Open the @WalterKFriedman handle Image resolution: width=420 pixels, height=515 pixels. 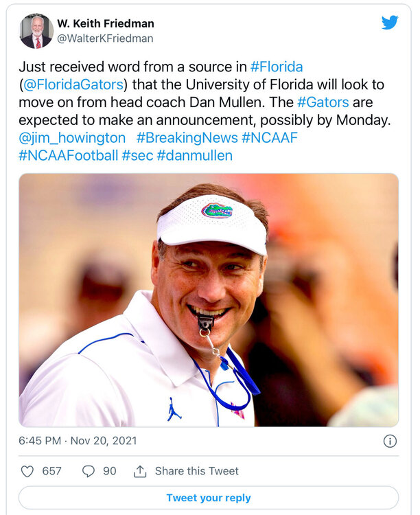click(105, 39)
